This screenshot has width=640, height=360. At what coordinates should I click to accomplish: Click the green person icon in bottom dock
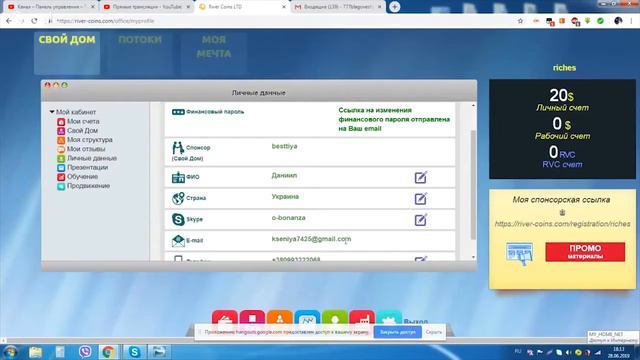[x=335, y=318]
